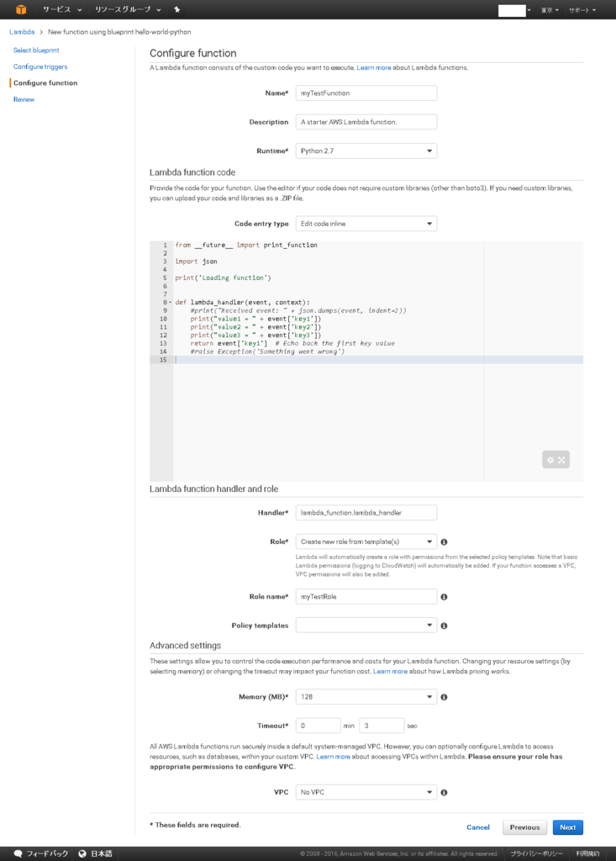Go to Select blueprint step
This screenshot has width=616, height=861.
tap(36, 50)
